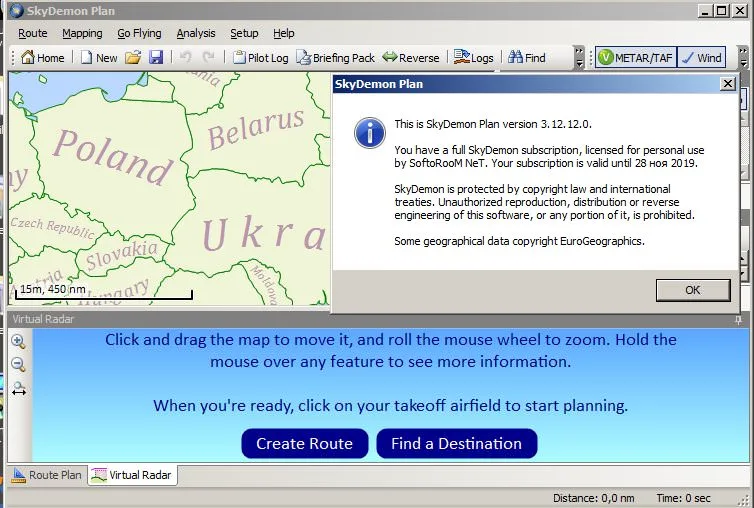Zoom in on Virtual Radar
The image size is (754, 508).
point(18,342)
